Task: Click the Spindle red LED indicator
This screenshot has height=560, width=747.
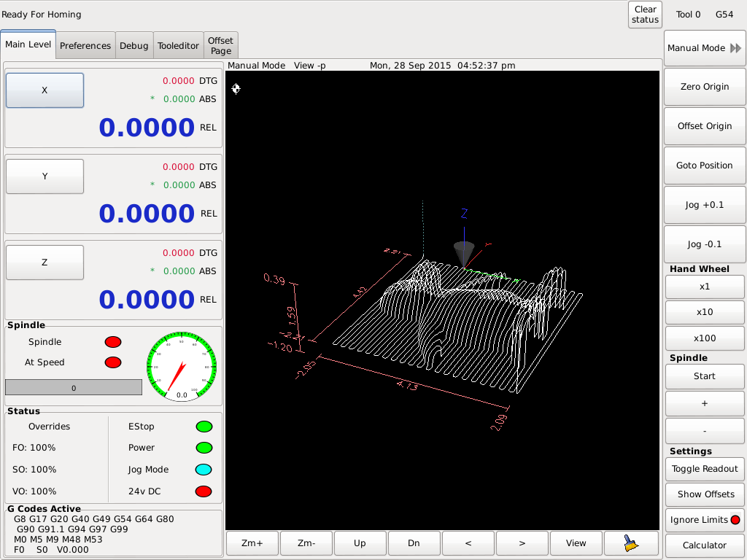Action: (x=113, y=342)
